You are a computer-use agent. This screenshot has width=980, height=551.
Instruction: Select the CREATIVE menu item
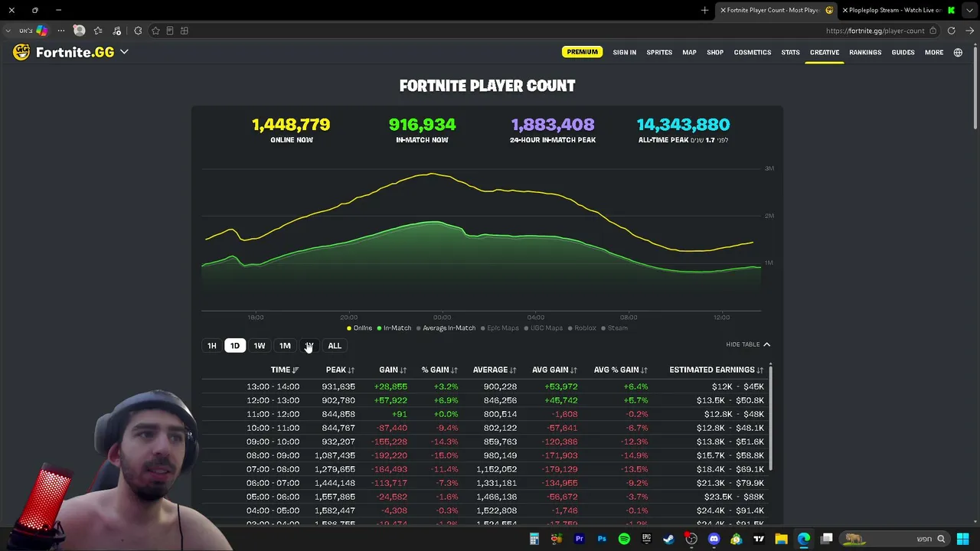[825, 52]
